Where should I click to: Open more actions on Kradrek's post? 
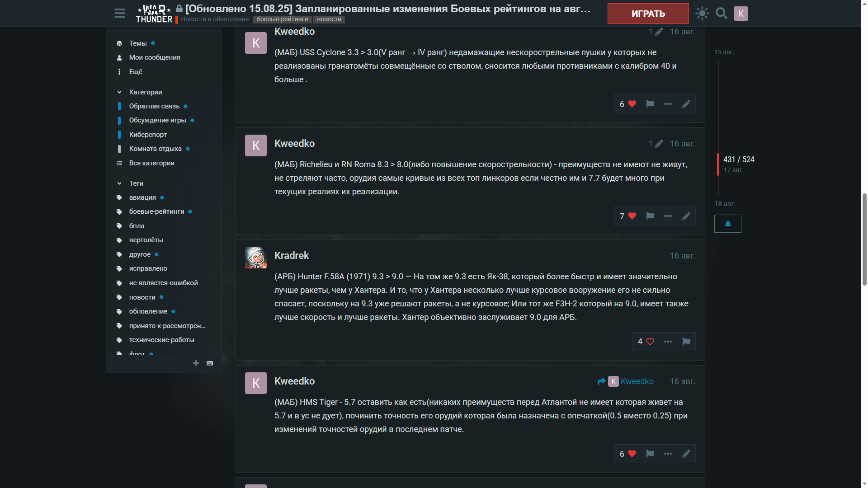668,342
